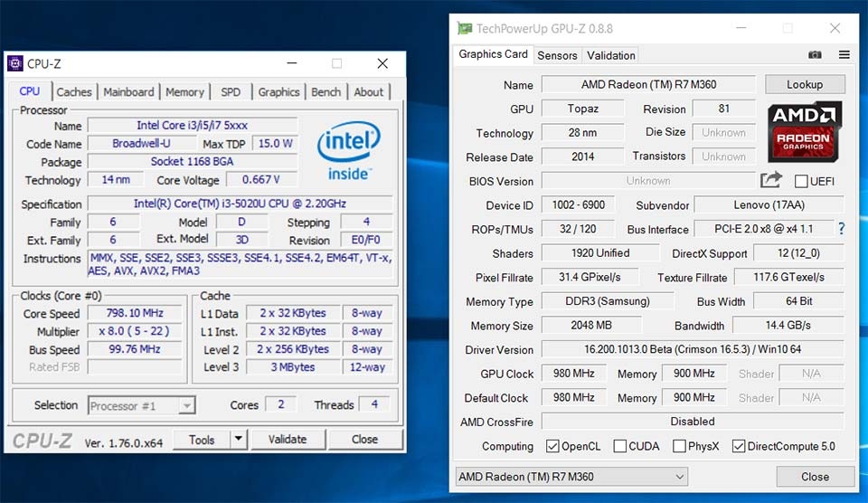
Task: Click the Intel inside logo
Action: pyautogui.click(x=349, y=151)
